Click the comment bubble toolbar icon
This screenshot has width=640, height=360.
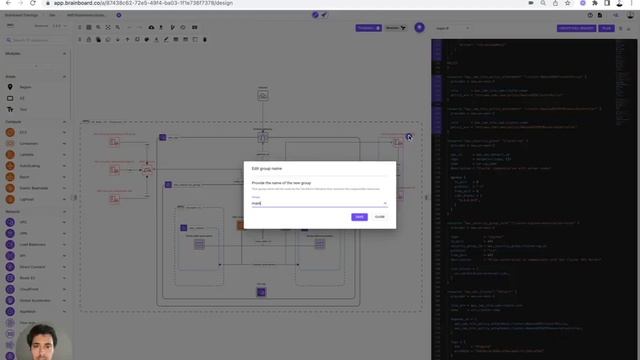pos(108,40)
